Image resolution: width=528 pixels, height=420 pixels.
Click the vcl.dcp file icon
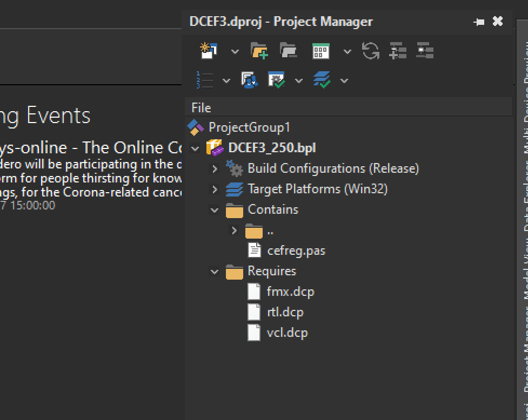254,333
